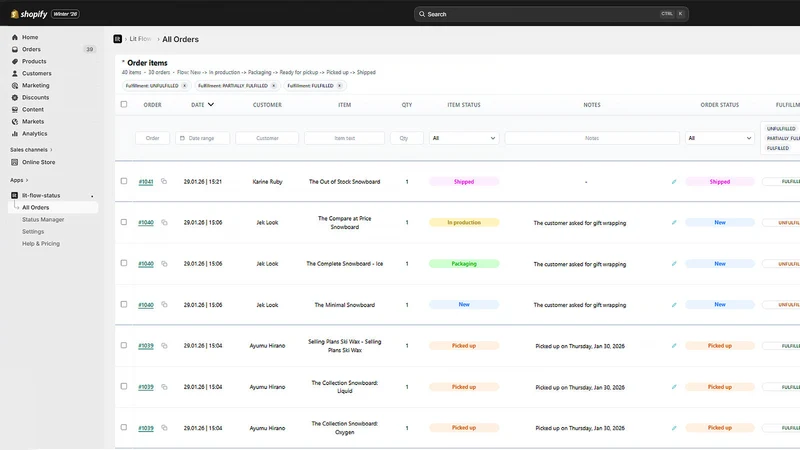Select the Collection Snowboard: Oxygen row checkbox
The image size is (800, 450).
pyautogui.click(x=124, y=428)
